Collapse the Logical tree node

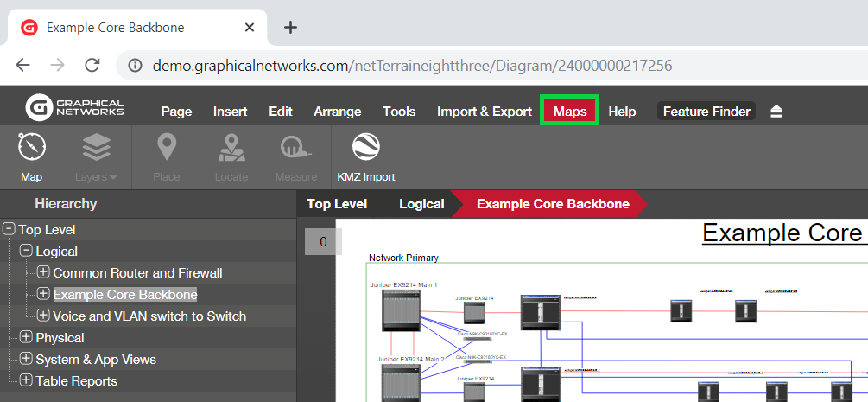(26, 252)
